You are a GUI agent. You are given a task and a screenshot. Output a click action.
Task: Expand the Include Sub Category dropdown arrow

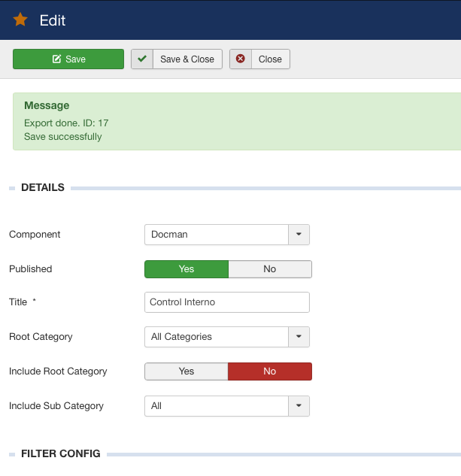(x=299, y=406)
